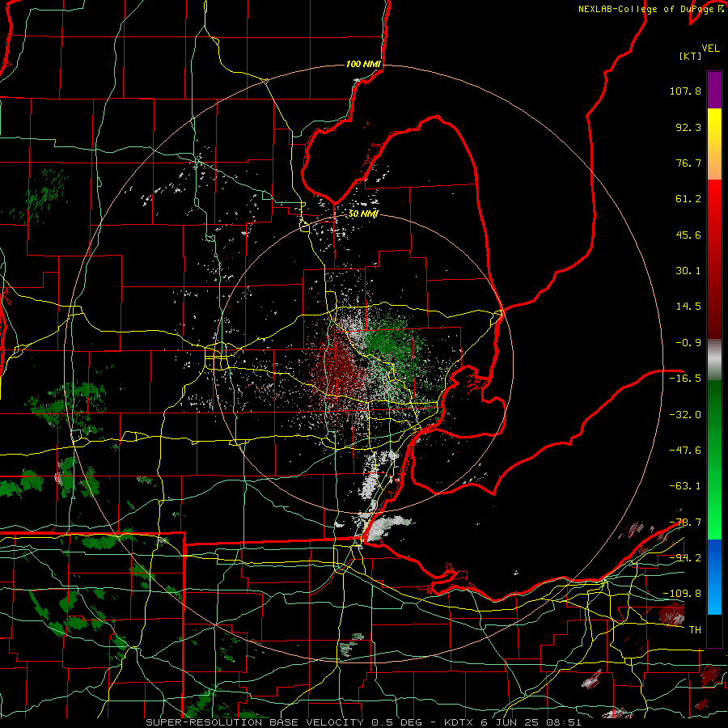Click the -0.9 velocity scale value

pos(688,343)
